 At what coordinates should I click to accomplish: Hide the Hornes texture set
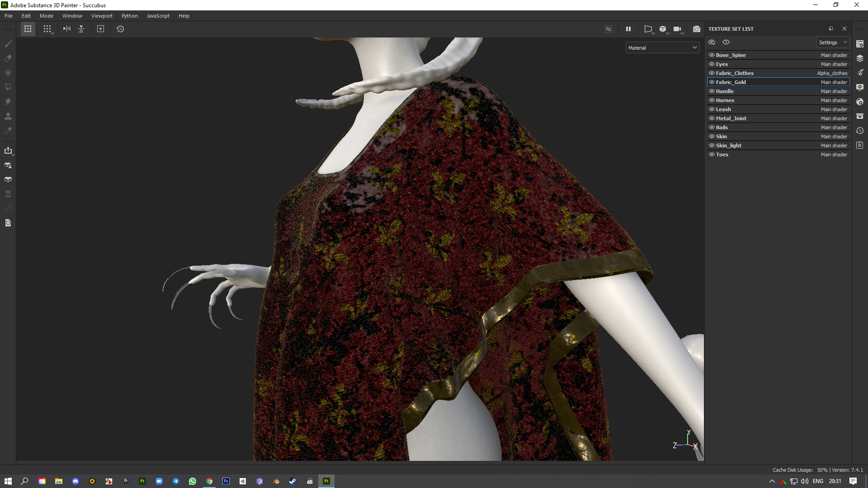712,100
